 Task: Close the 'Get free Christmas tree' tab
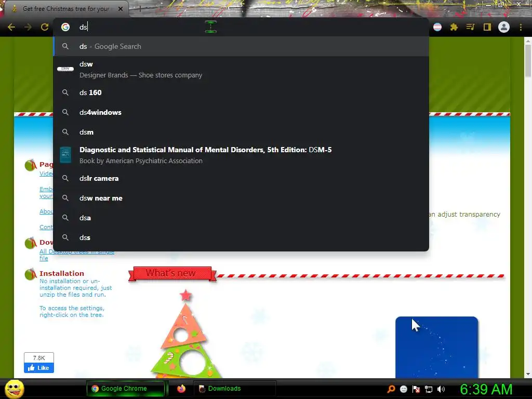[121, 9]
